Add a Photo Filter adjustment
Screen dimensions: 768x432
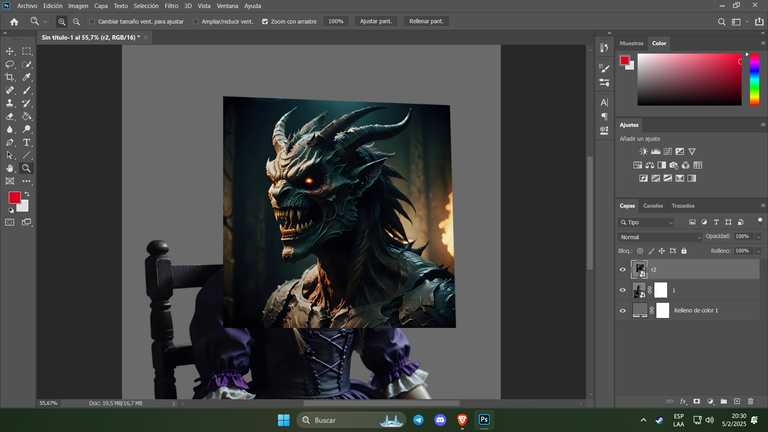pos(674,165)
